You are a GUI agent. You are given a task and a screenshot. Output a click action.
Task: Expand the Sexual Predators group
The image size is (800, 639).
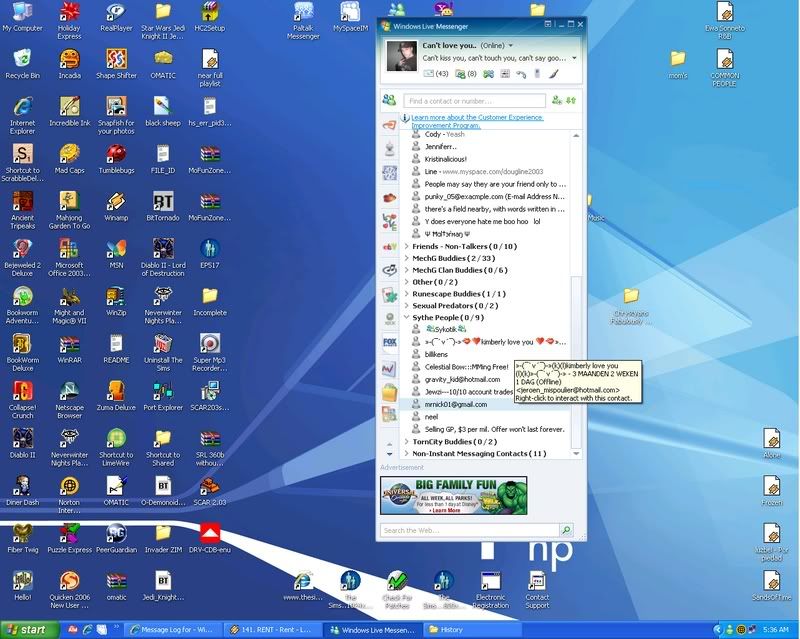(407, 306)
